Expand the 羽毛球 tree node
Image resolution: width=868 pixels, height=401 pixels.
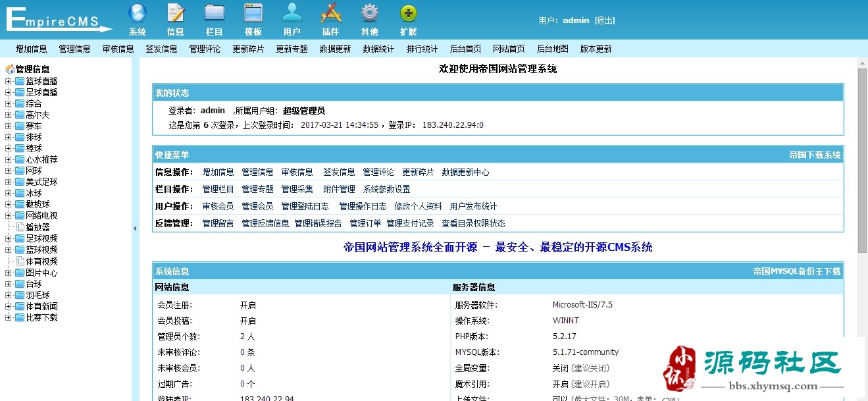8,295
